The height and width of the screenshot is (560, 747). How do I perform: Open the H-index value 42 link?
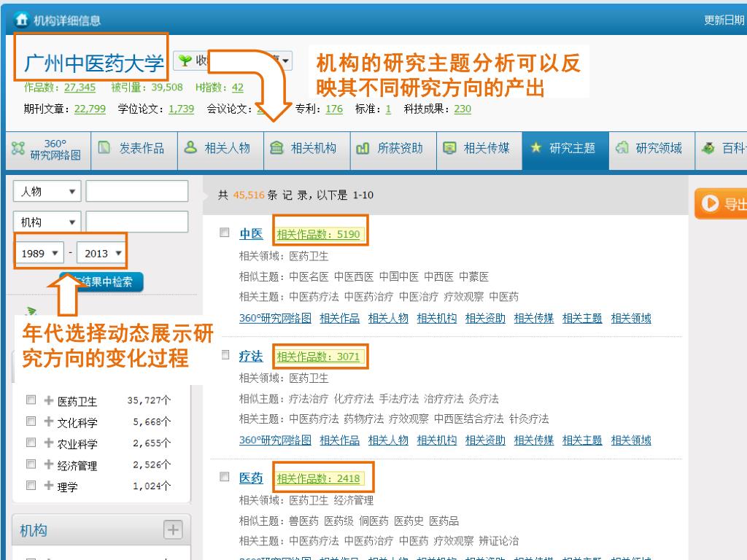pyautogui.click(x=238, y=87)
